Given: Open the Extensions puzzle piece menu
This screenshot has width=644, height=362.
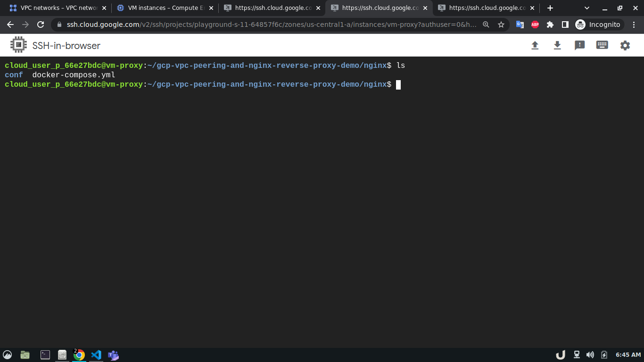Looking at the screenshot, I should [550, 25].
